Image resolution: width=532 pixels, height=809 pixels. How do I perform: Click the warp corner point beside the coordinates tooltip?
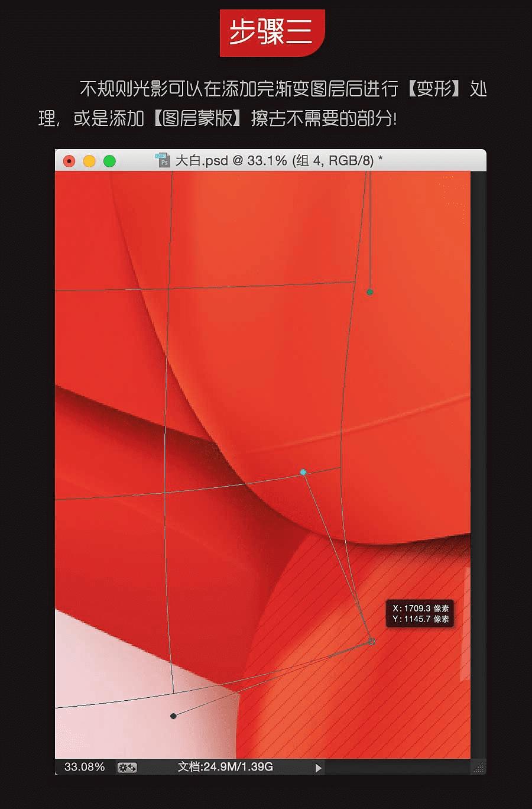[372, 641]
